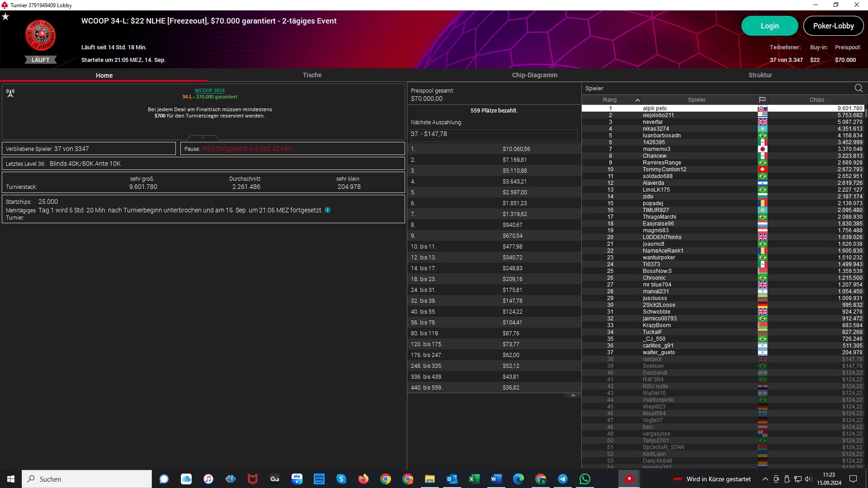Open the Chip-Diagramm tab
Image resolution: width=868 pixels, height=488 pixels.
[534, 75]
